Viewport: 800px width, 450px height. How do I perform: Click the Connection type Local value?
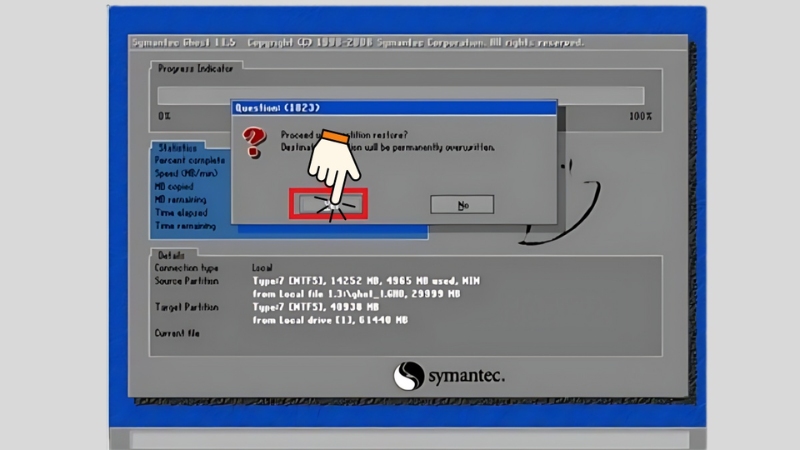click(x=263, y=268)
